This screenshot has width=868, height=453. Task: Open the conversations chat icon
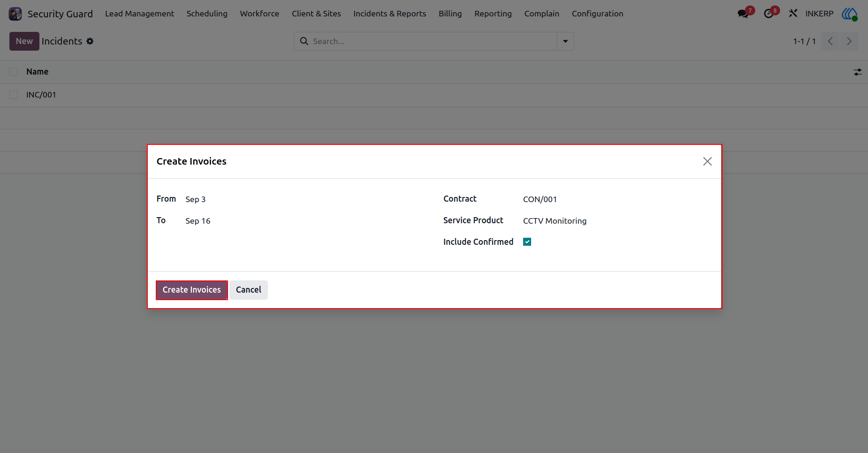tap(743, 14)
